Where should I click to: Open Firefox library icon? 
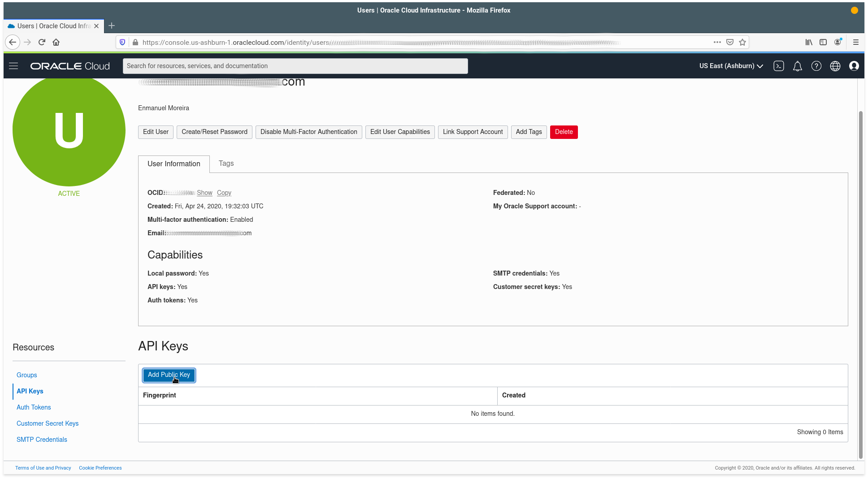click(809, 42)
